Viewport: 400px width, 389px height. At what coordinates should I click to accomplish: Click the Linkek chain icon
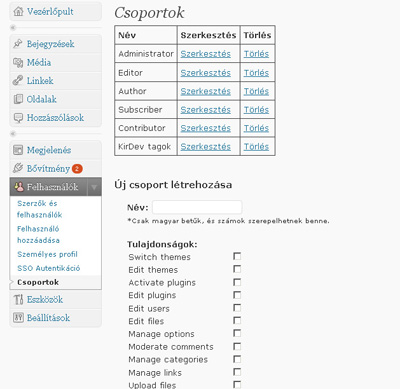coord(18,81)
